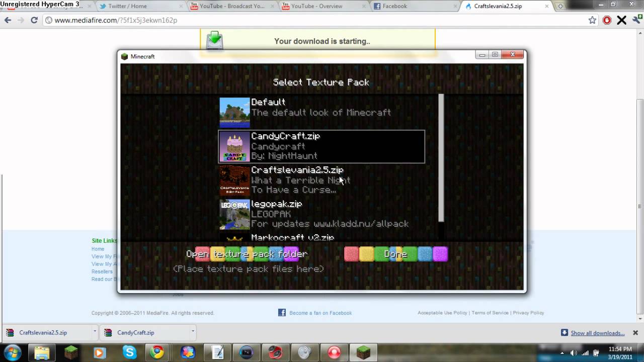644x362 pixels.
Task: Go forward in the browser
Action: [21, 20]
